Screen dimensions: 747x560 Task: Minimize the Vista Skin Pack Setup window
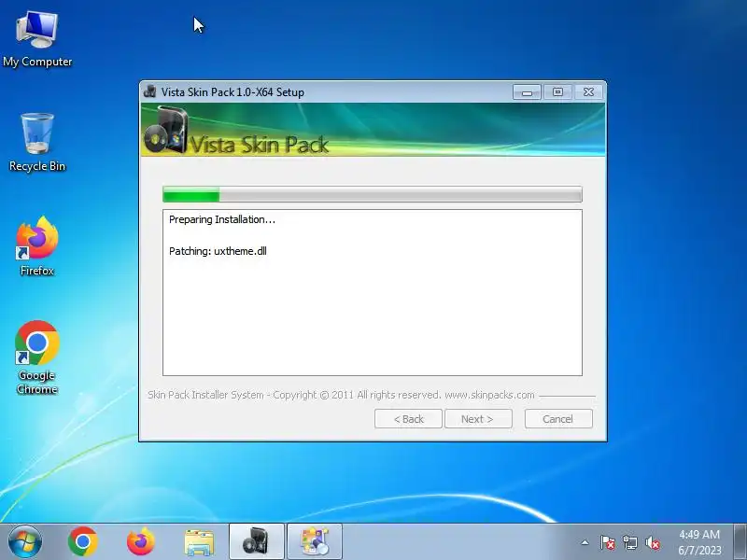click(527, 91)
